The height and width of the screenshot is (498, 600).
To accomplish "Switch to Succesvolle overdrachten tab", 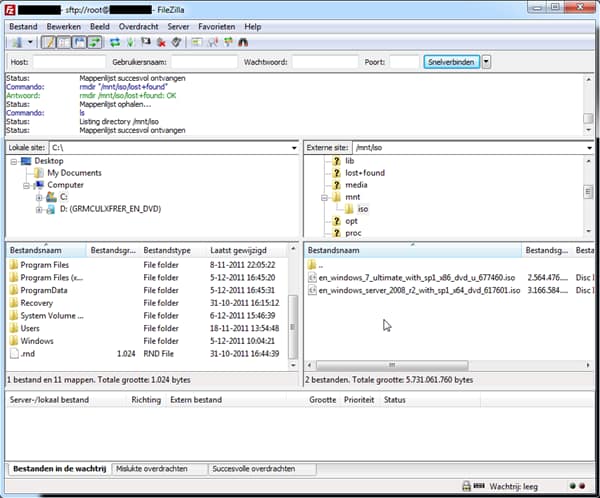I will tap(262, 469).
